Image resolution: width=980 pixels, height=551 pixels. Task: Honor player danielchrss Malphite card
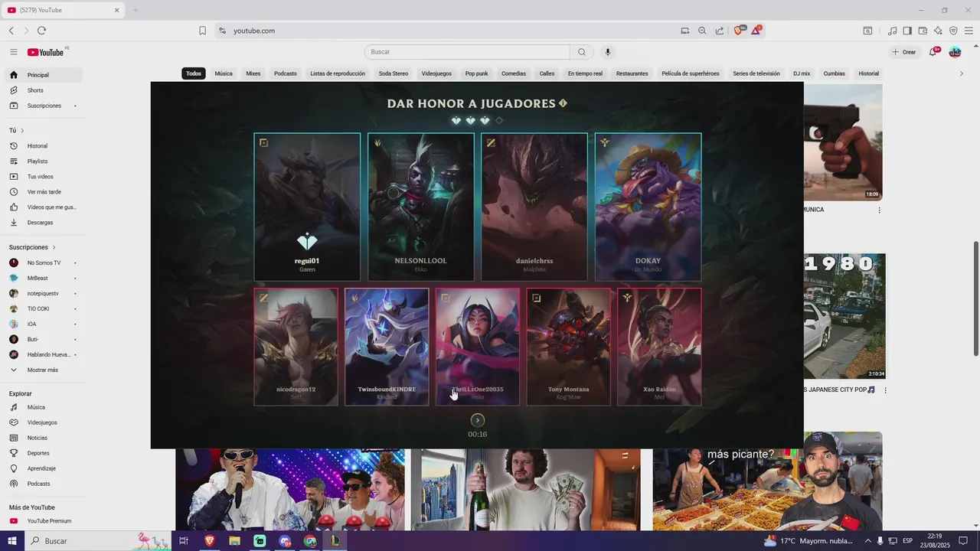[x=534, y=207]
